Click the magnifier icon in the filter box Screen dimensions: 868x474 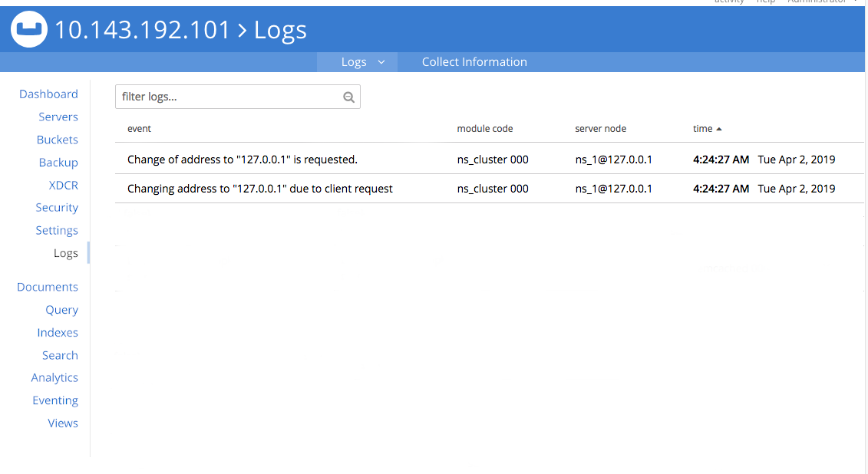pyautogui.click(x=348, y=97)
